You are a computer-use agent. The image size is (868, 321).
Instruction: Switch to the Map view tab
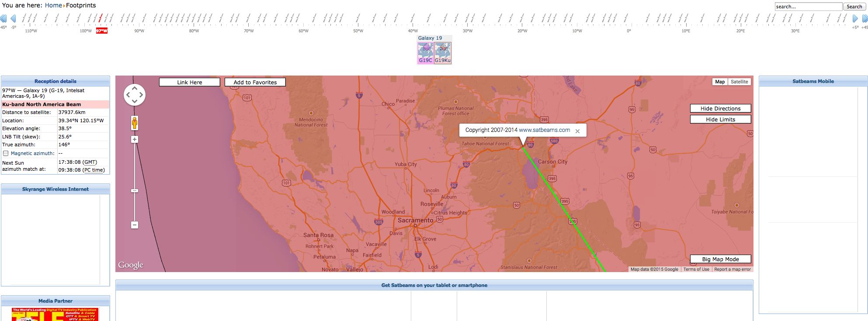[720, 82]
